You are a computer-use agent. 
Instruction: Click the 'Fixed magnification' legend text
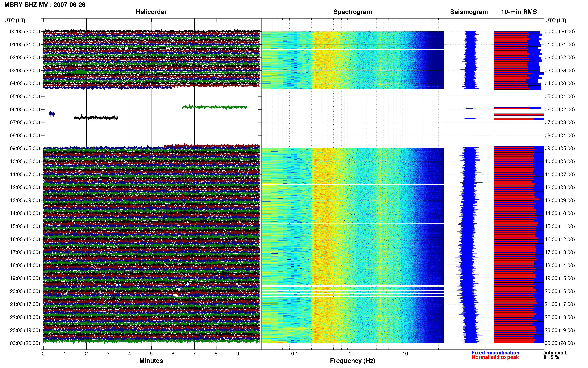click(x=495, y=353)
